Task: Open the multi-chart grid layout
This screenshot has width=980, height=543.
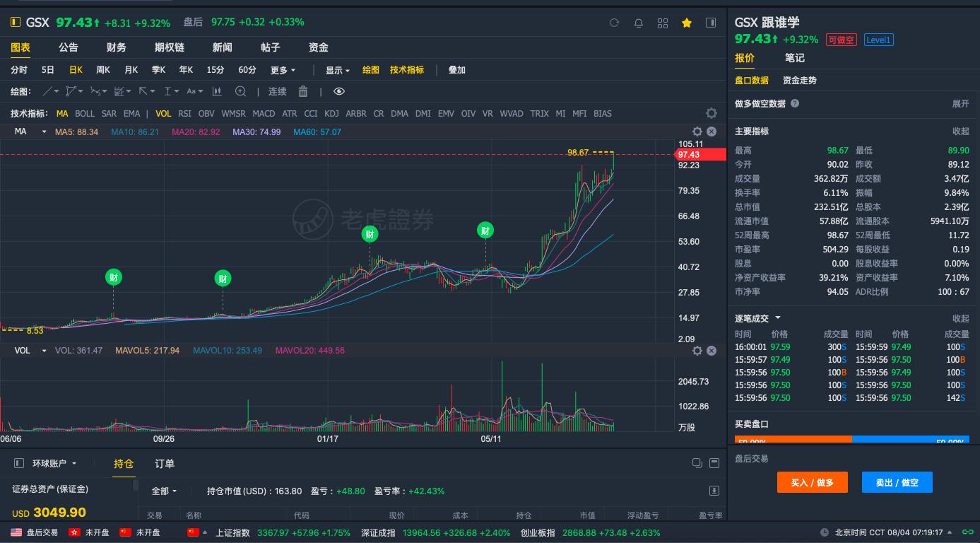Action: point(663,23)
